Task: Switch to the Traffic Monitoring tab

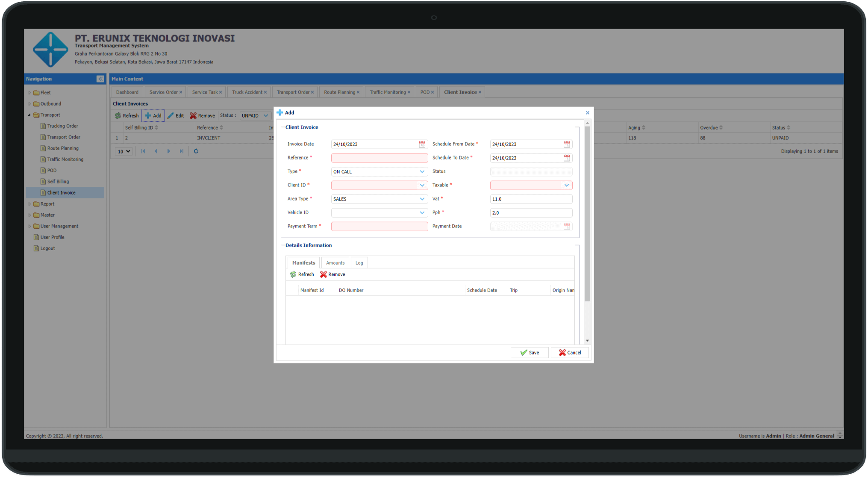Action: coord(388,92)
